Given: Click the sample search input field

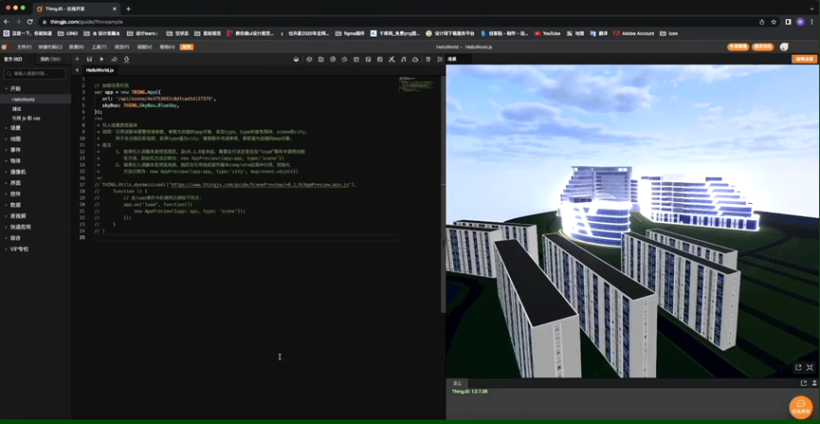Looking at the screenshot, I should tap(38, 73).
